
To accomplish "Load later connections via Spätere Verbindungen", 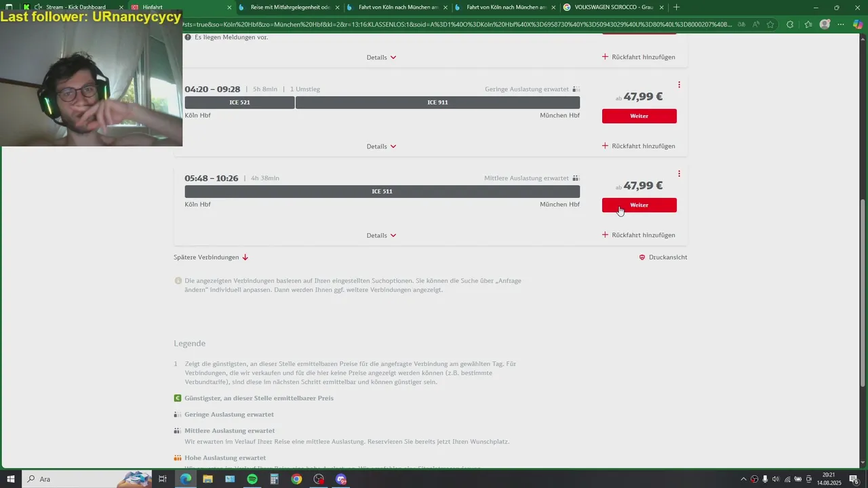I will (211, 258).
